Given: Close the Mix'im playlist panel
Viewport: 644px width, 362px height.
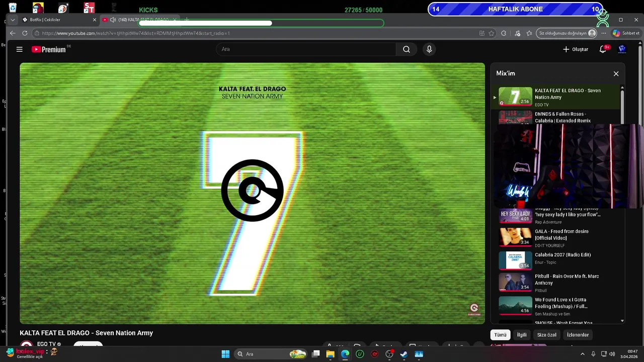Looking at the screenshot, I should point(616,73).
